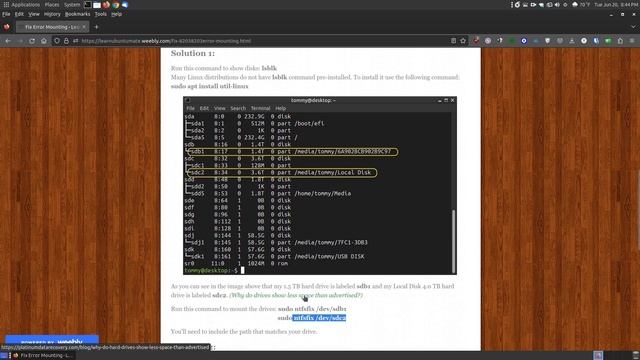Screen dimensions: 640x360
Task: Open the Firefox hamburger application menu
Action: (632, 41)
